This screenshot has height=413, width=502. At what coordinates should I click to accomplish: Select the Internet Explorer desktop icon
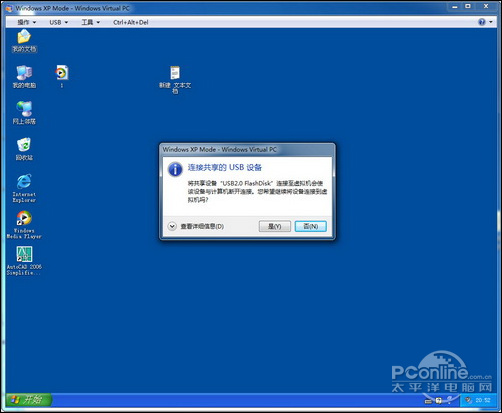pyautogui.click(x=24, y=188)
